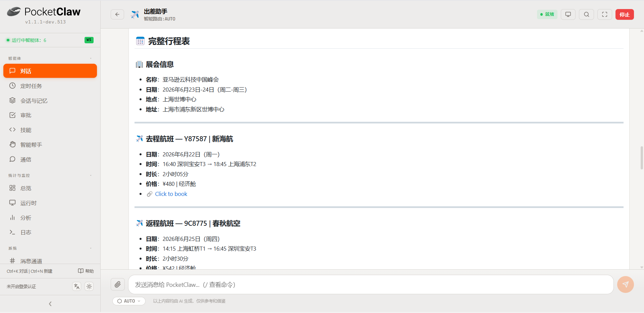Click the 就绪 ready status badge
Image resolution: width=644 pixels, height=313 pixels.
(547, 14)
